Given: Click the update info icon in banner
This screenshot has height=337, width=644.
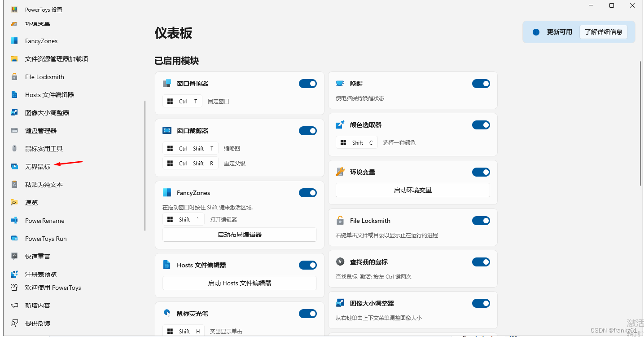Looking at the screenshot, I should pyautogui.click(x=535, y=32).
